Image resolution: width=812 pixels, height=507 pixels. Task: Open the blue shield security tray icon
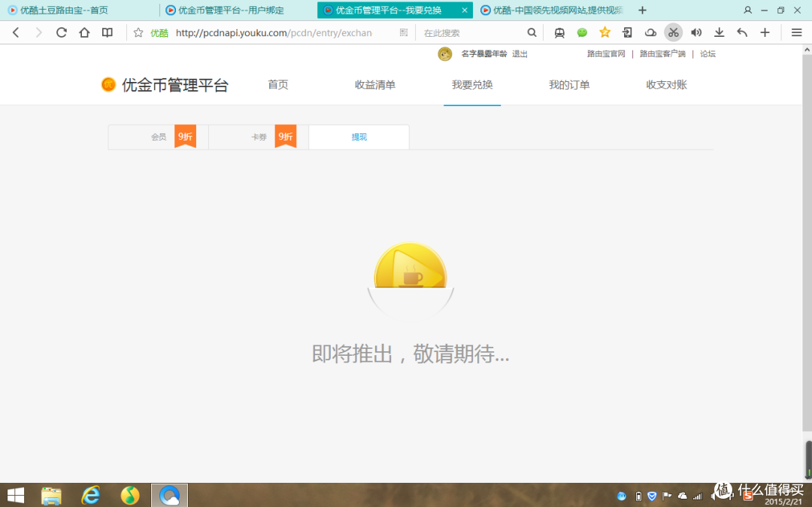pos(652,496)
